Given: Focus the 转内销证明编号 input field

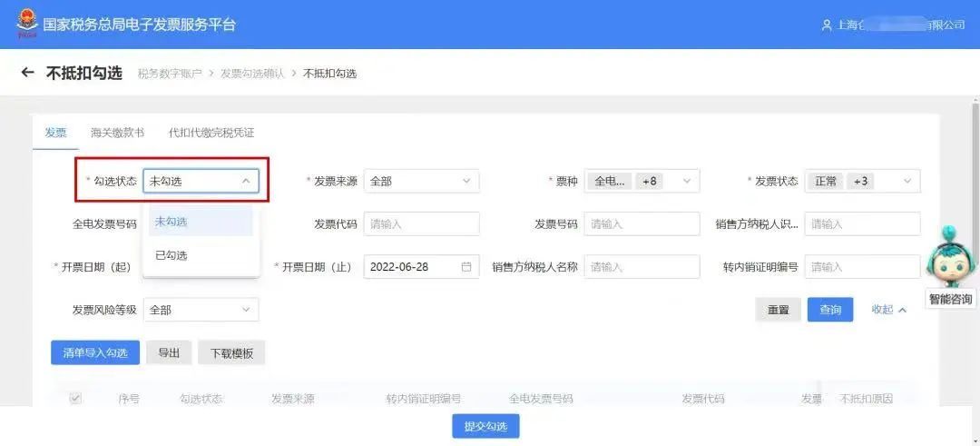Looking at the screenshot, I should [863, 266].
